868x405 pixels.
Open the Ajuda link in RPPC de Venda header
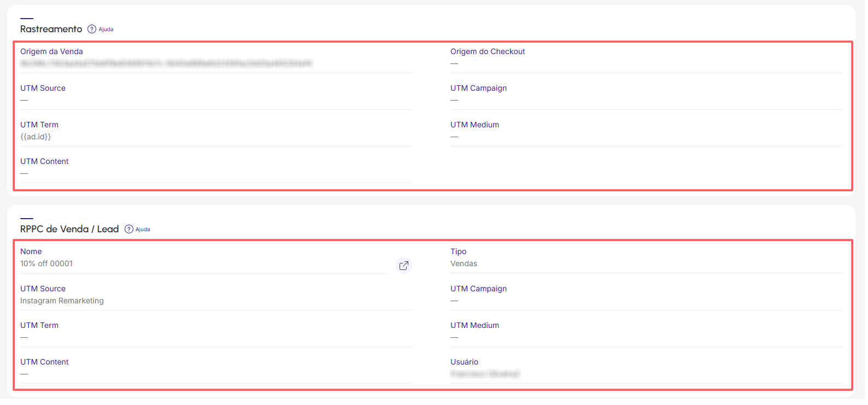coord(143,230)
